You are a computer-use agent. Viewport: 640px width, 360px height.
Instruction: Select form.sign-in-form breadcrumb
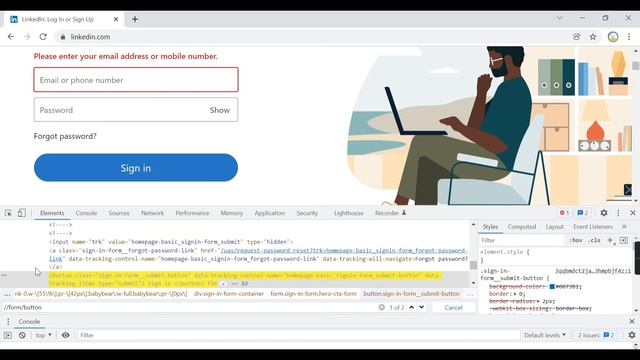pyautogui.click(x=313, y=294)
